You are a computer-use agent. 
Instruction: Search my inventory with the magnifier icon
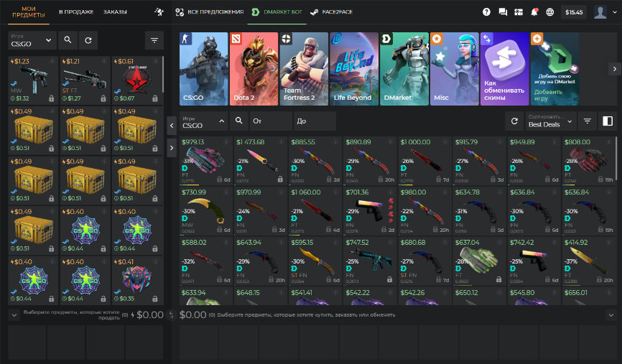pos(68,40)
